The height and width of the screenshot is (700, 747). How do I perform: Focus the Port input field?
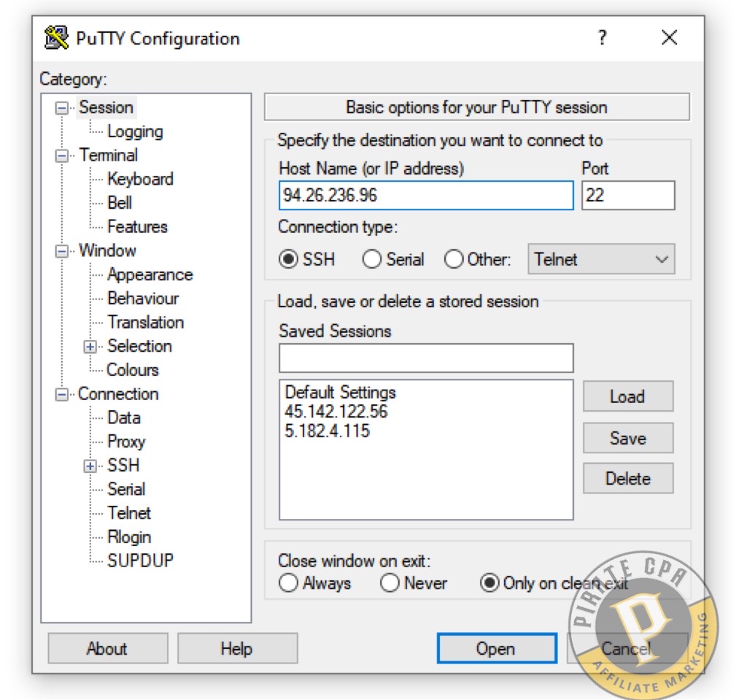coord(628,195)
